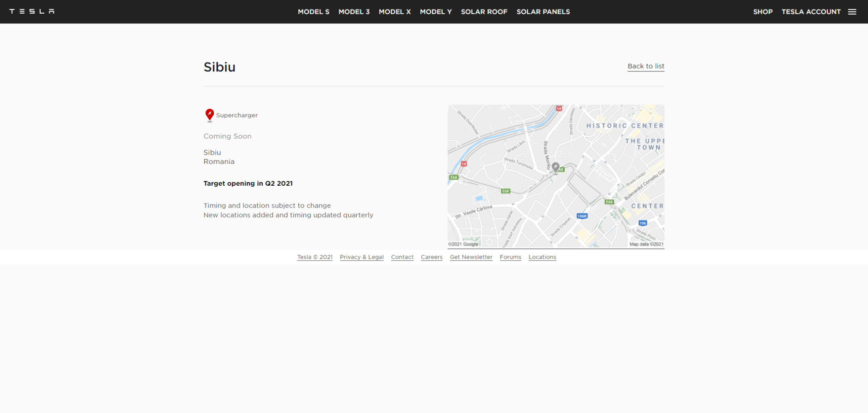This screenshot has width=868, height=413.
Task: Open Model Y menu item
Action: pyautogui.click(x=436, y=12)
